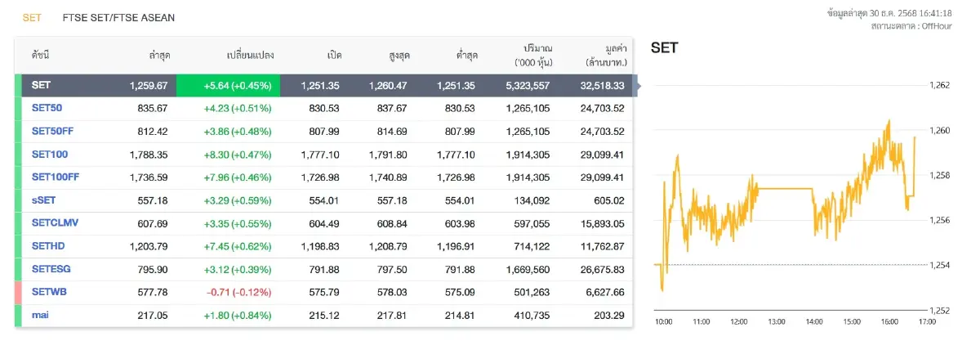Open the mai index link
Screen dimensions: 980x341
tap(40, 314)
